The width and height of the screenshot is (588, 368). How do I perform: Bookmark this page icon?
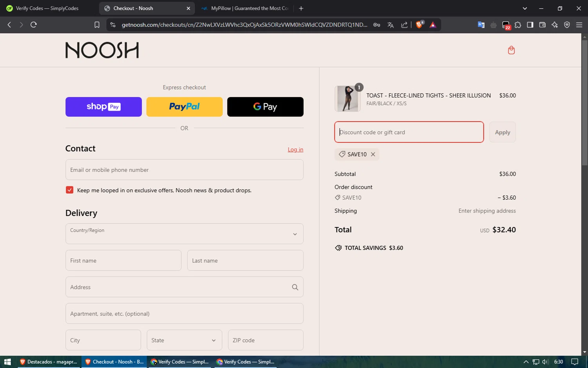(x=97, y=25)
